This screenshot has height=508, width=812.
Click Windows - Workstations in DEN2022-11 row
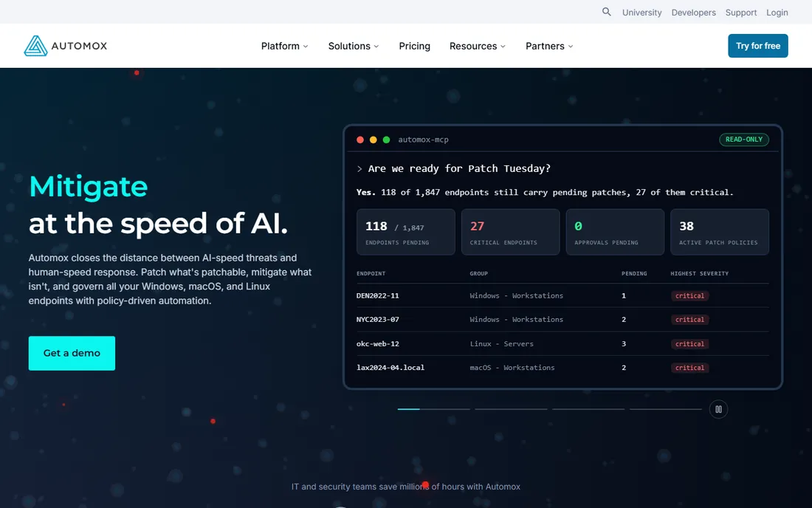point(516,295)
